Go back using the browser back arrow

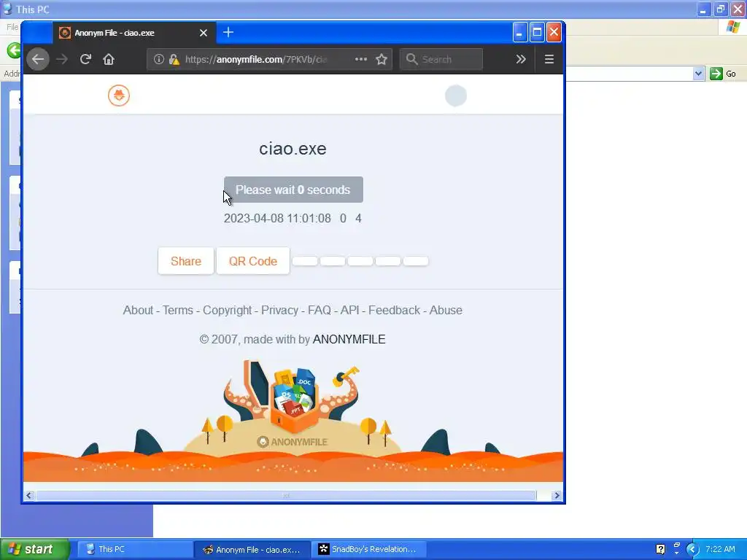(38, 59)
